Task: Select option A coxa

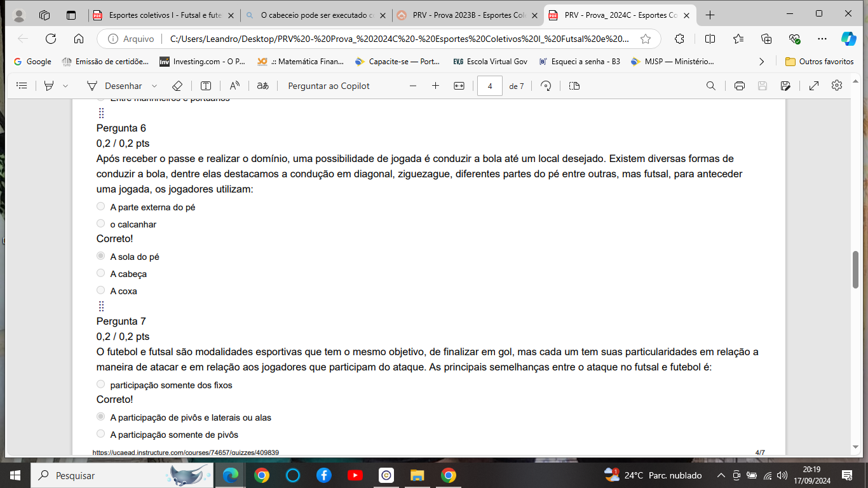Action: [100, 290]
